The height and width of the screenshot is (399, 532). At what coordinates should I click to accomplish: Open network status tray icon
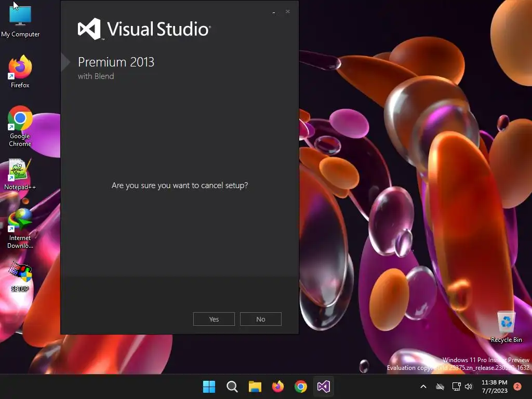click(456, 387)
